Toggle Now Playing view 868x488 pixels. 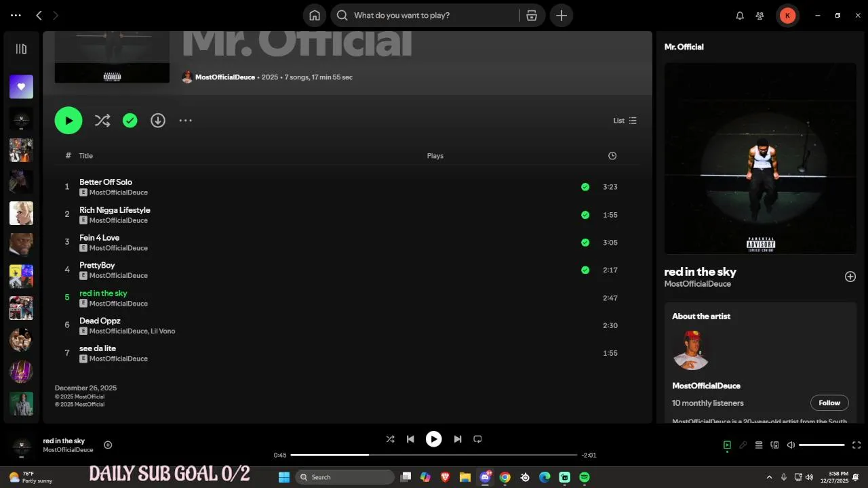click(x=727, y=445)
